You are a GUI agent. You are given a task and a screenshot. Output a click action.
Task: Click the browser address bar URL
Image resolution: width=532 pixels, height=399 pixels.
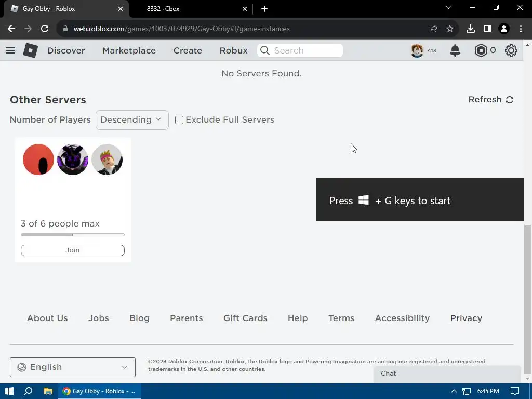pos(181,29)
